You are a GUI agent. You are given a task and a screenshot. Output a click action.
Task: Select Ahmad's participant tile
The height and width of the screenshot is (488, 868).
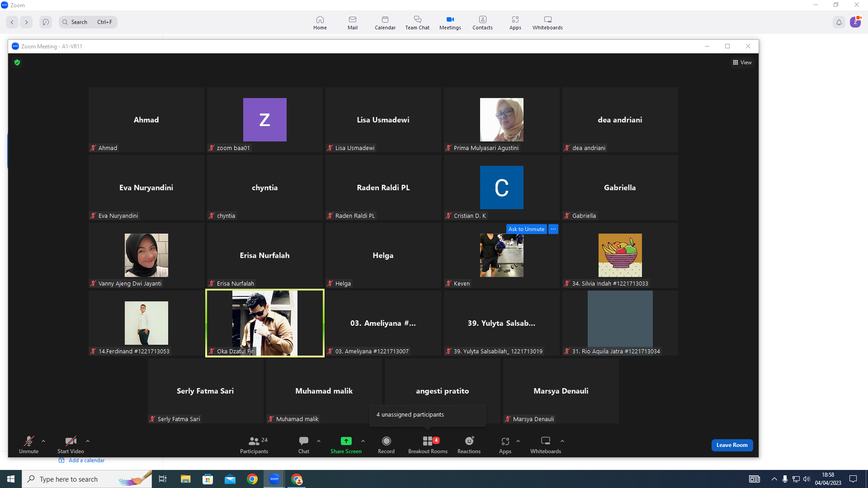(x=146, y=120)
